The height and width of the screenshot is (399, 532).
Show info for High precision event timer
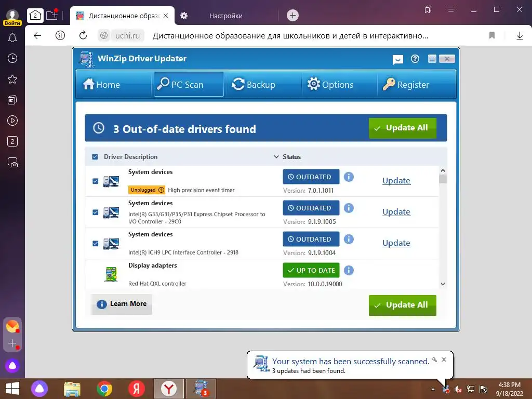click(349, 177)
